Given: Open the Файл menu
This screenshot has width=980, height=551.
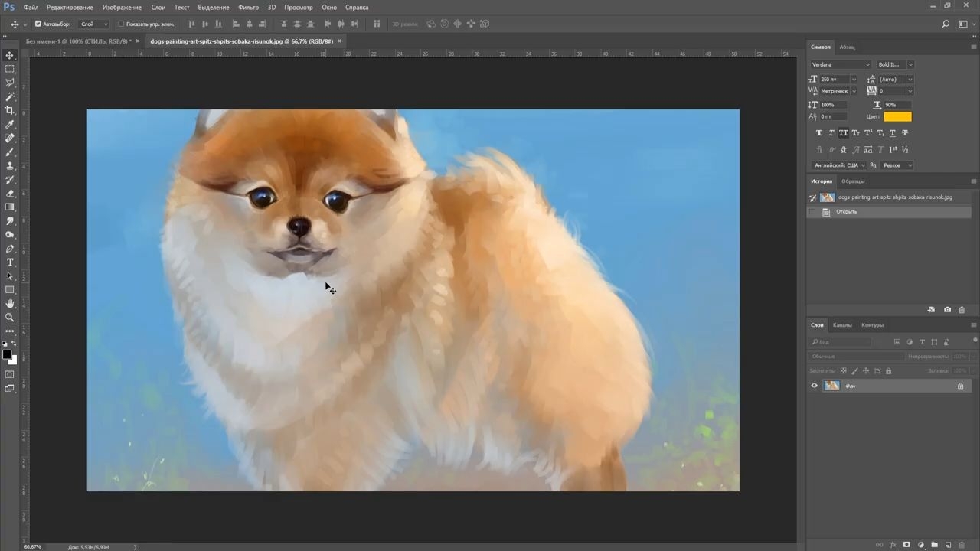Looking at the screenshot, I should click(31, 7).
